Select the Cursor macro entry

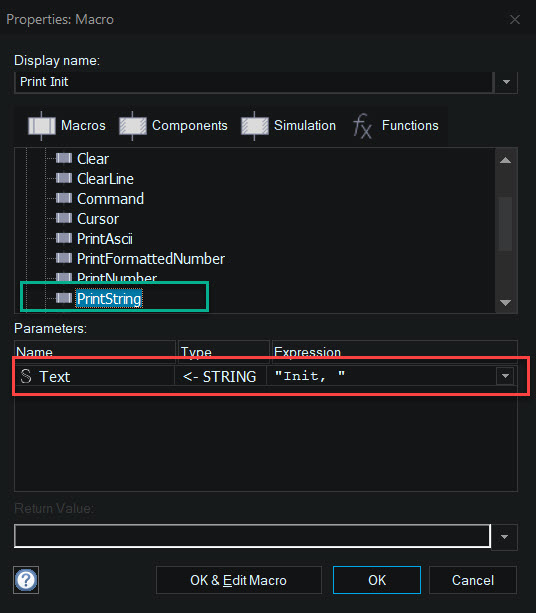tap(98, 219)
